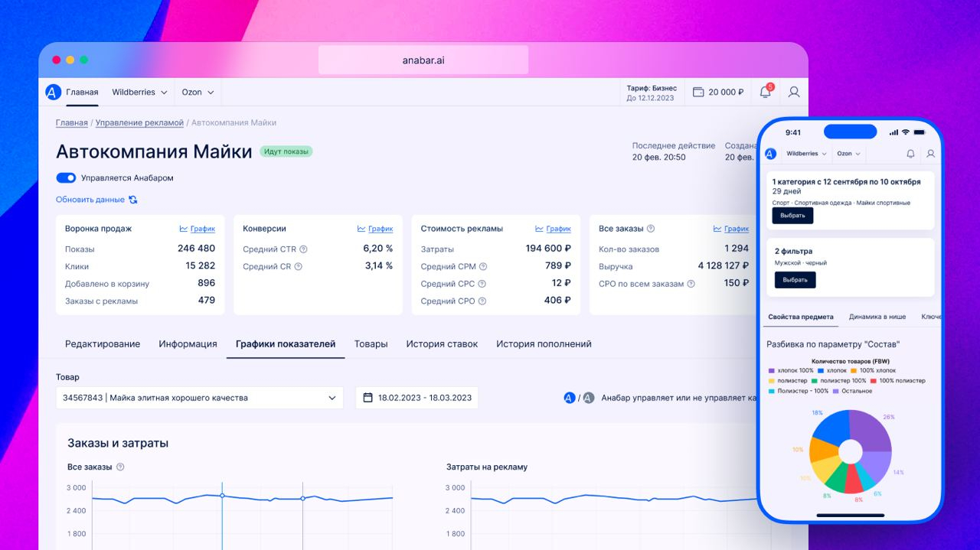The image size is (980, 550).
Task: Switch to the Информация tab
Action: click(x=188, y=344)
